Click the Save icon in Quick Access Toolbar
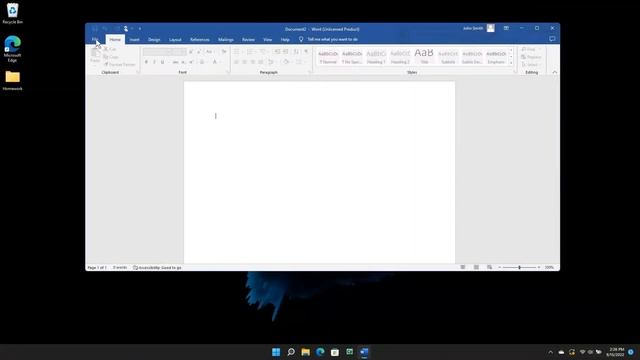Image resolution: width=640 pixels, height=360 pixels. [x=95, y=29]
